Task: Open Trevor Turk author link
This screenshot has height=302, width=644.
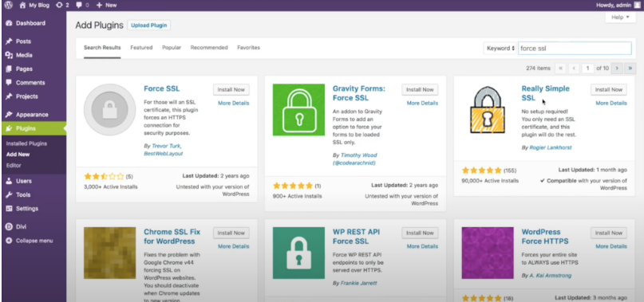Action: pos(166,146)
